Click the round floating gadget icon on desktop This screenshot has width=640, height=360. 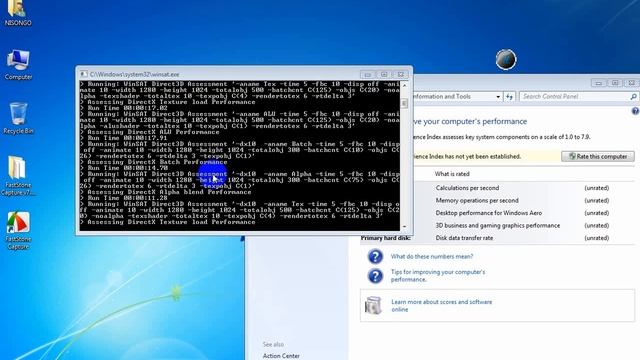506,60
